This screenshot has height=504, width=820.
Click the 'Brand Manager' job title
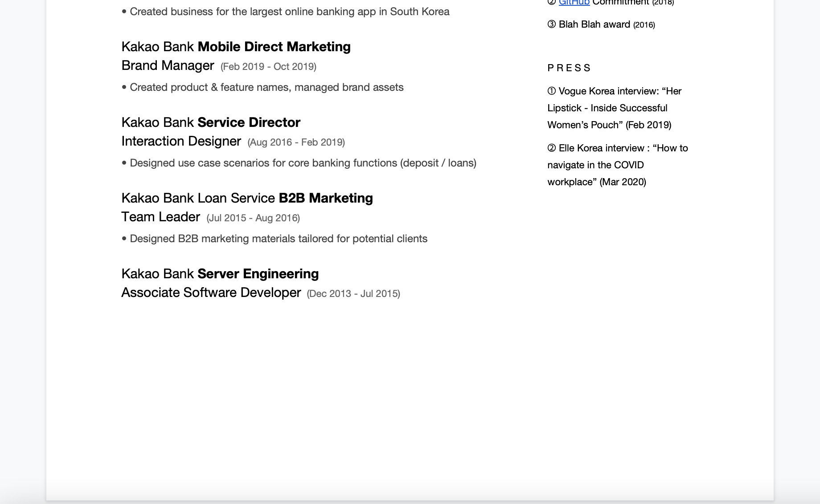(168, 65)
